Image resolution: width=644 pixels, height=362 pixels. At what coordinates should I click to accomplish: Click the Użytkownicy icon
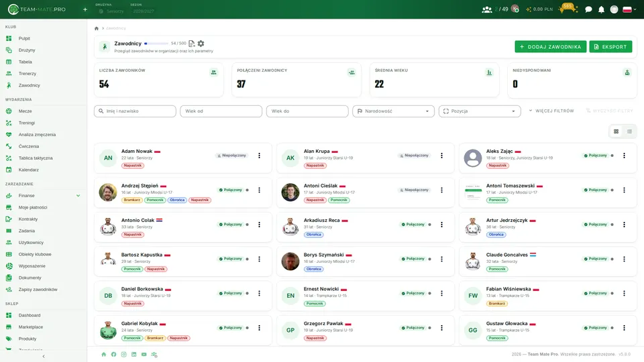(9, 243)
